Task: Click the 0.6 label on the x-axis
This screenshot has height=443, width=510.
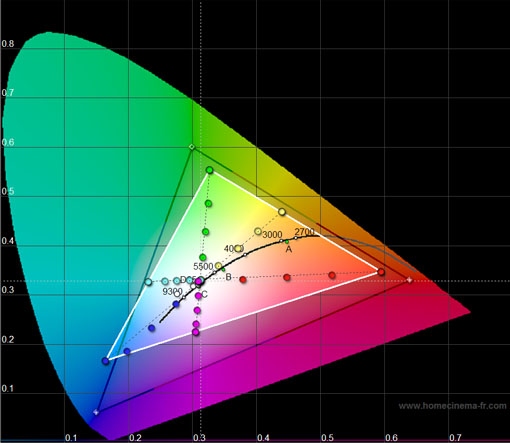Action: pos(391,437)
